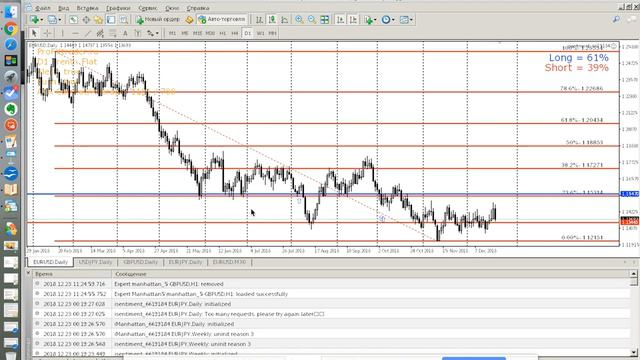This screenshot has width=640, height=360.
Task: Expand the periods dropdown arrow
Action: click(393, 20)
